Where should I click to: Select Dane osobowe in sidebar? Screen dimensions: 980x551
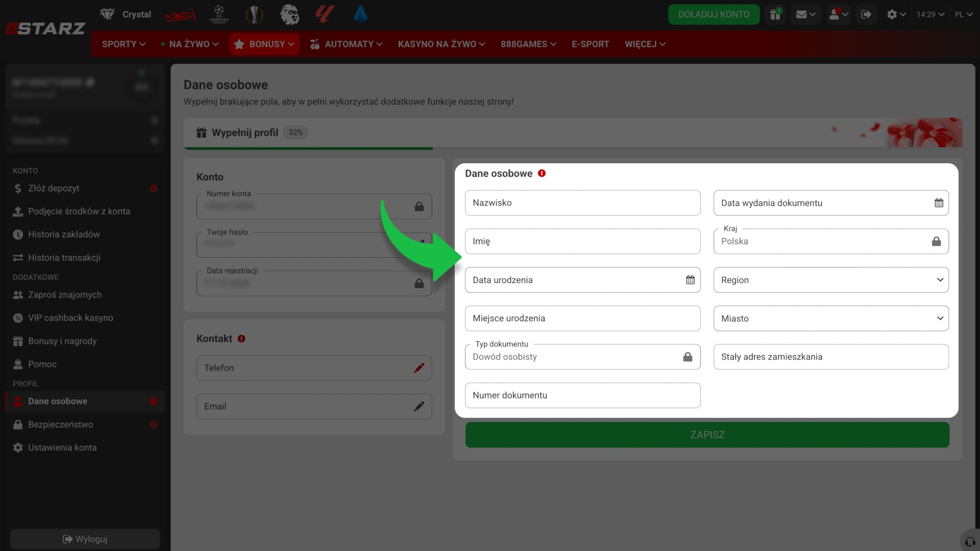click(x=85, y=402)
